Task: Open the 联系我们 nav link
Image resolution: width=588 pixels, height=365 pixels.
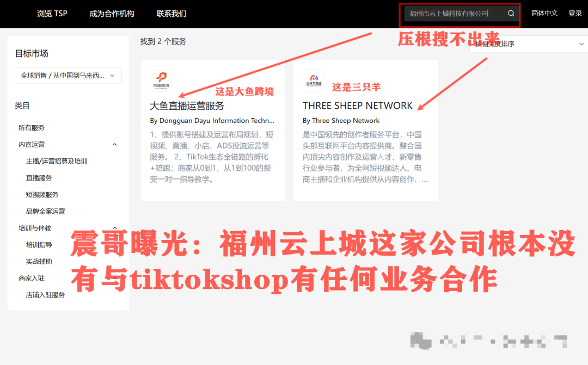Action: tap(171, 14)
